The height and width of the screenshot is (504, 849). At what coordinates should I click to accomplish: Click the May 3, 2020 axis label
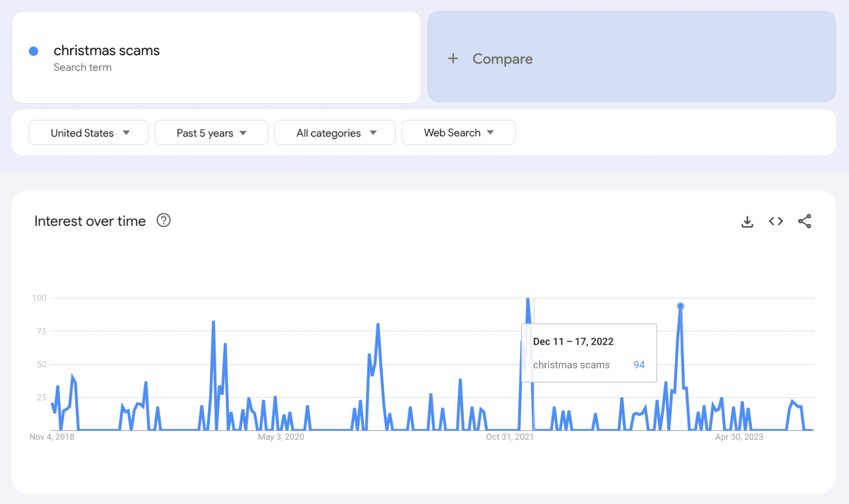(281, 436)
